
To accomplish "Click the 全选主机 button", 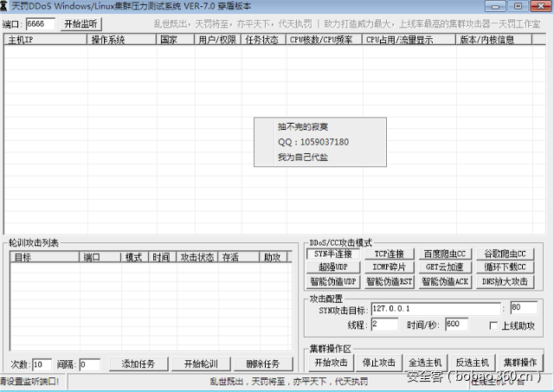I will click(426, 362).
